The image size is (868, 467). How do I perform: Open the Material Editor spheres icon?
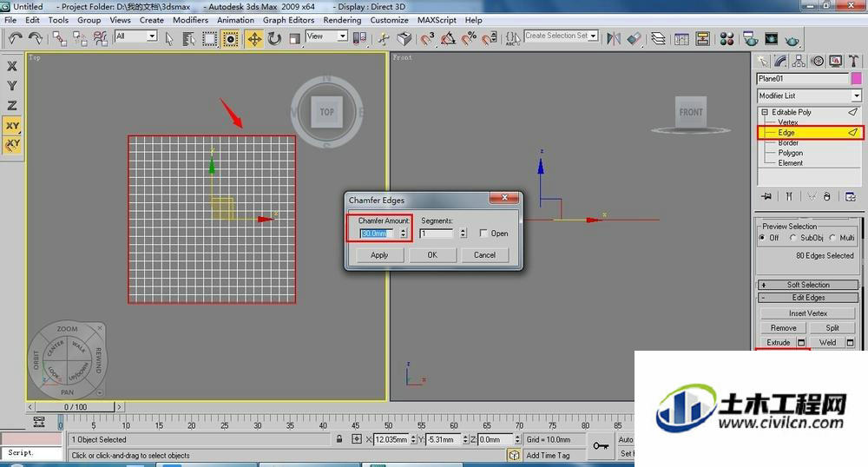[727, 39]
